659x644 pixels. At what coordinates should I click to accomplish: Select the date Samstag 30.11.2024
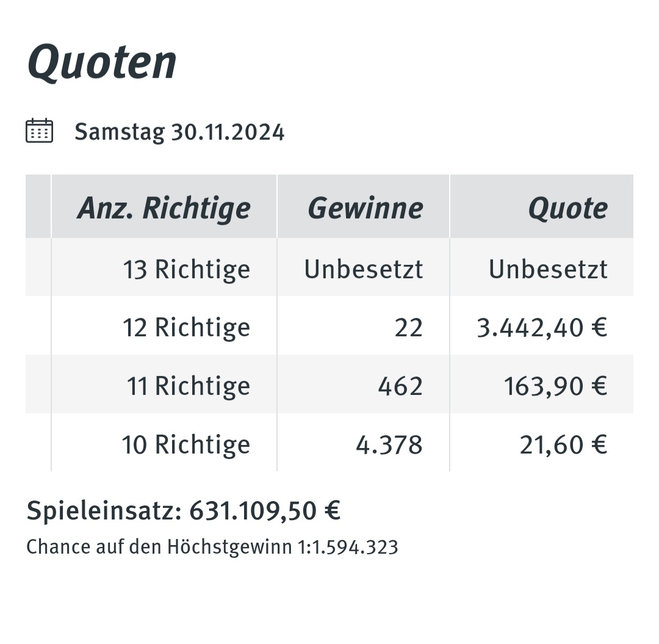(179, 132)
